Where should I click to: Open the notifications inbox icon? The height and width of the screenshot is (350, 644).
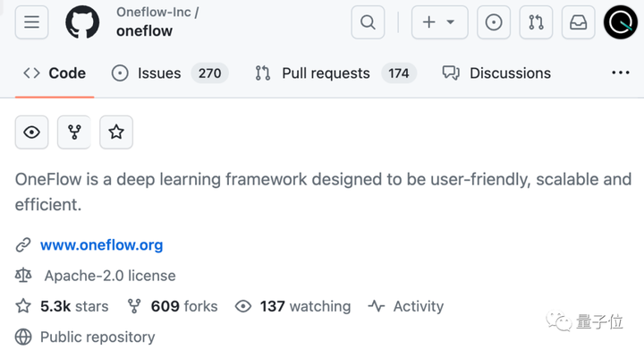[578, 22]
